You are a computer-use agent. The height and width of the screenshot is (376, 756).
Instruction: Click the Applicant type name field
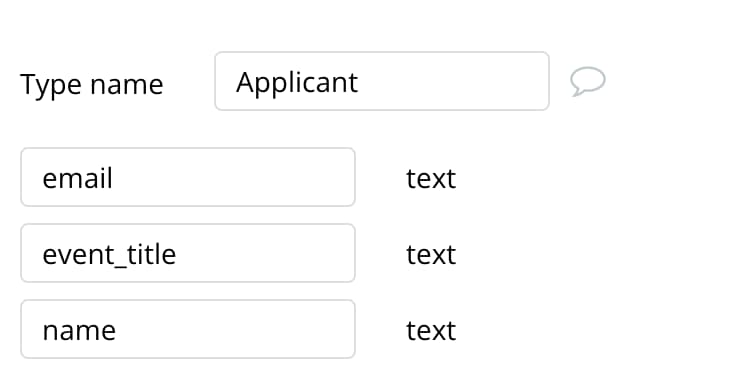[x=382, y=81]
